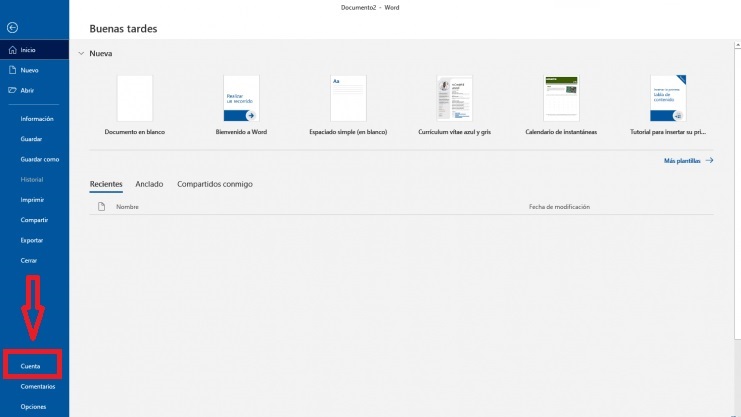This screenshot has height=417, width=741.
Task: Select the Recientes tab
Action: (106, 184)
